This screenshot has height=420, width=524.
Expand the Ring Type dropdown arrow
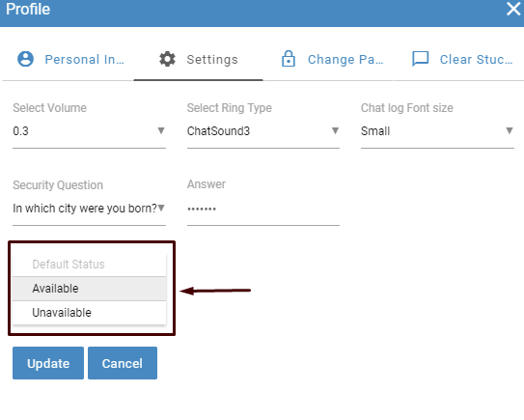coord(335,130)
